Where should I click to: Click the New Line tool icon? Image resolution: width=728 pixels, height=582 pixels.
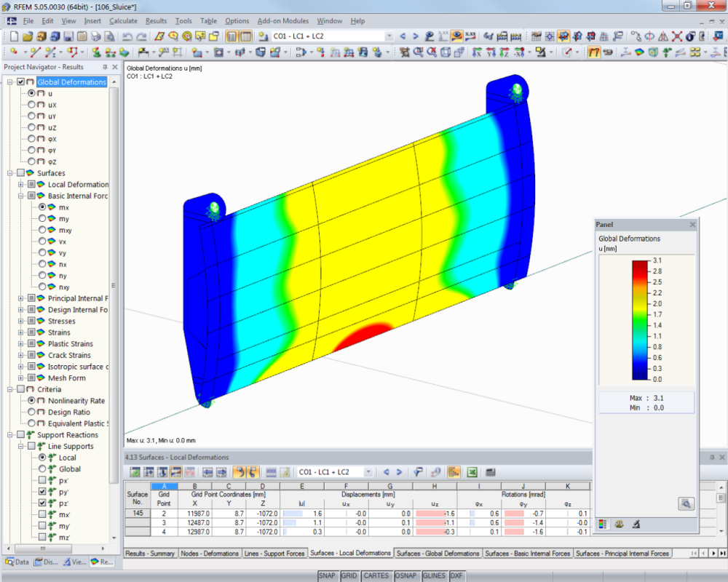[x=35, y=52]
